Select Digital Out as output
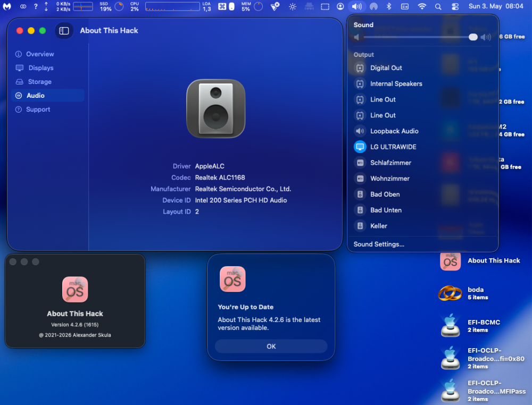 (422, 68)
